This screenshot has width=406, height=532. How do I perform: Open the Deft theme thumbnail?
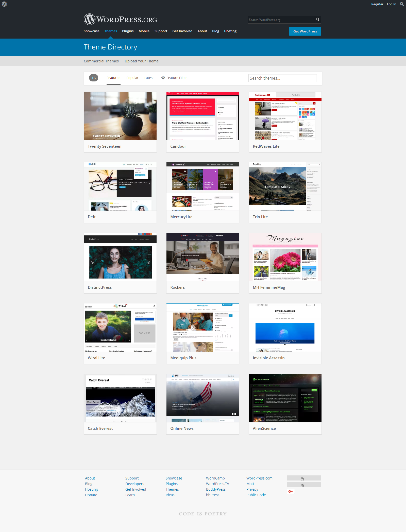pos(120,186)
